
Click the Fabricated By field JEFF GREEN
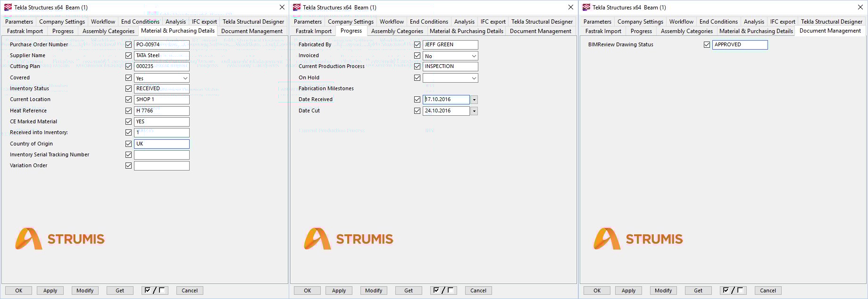click(451, 44)
